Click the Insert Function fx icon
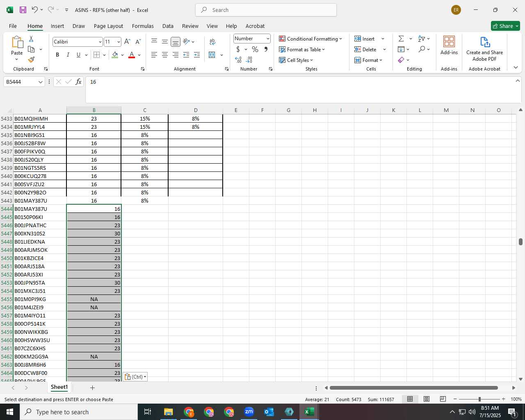 coord(79,82)
